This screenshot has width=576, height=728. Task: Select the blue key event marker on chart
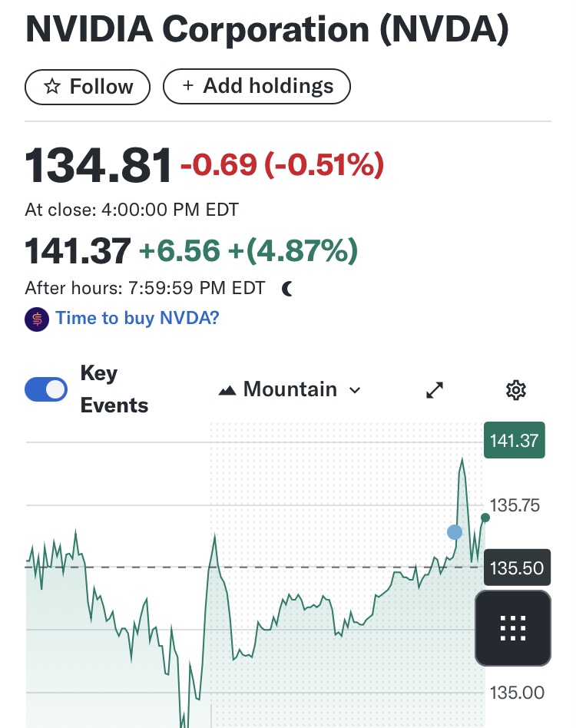point(455,531)
